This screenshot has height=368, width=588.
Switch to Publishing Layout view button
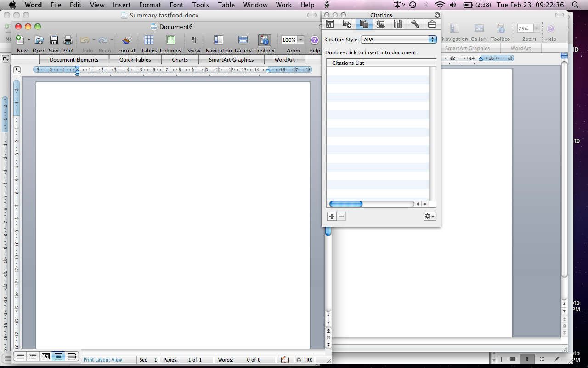(x=46, y=356)
